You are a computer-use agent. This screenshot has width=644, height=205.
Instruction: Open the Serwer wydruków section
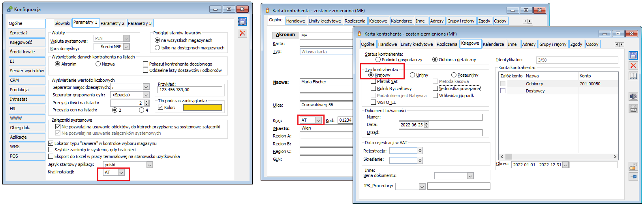click(27, 71)
